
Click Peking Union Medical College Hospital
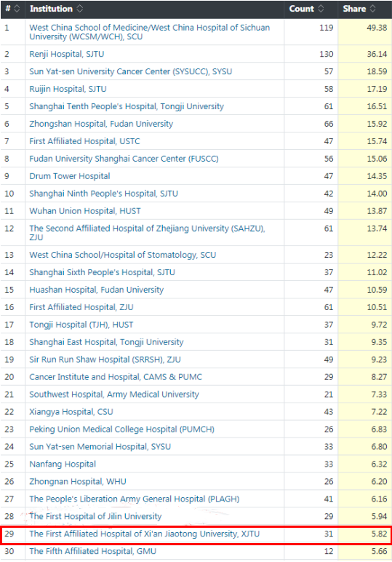tap(121, 430)
